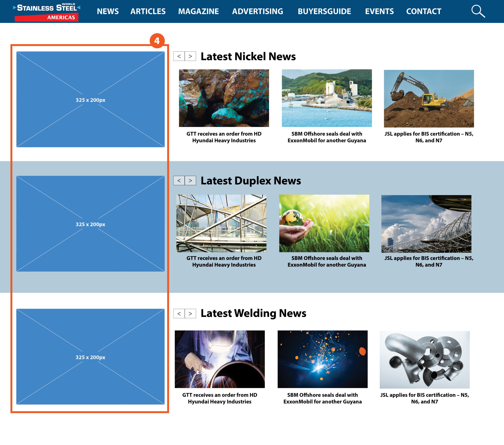Go to next Nickel News slide
This screenshot has height=445, width=504.
pyautogui.click(x=190, y=56)
